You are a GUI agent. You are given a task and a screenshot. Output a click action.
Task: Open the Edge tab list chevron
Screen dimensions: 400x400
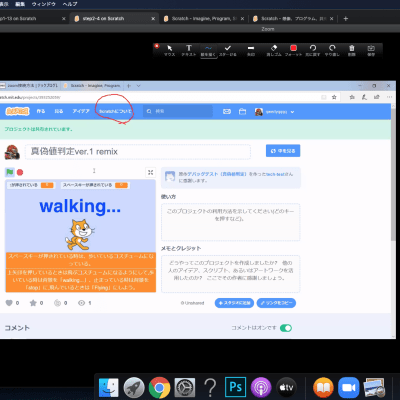pyautogui.click(x=138, y=86)
